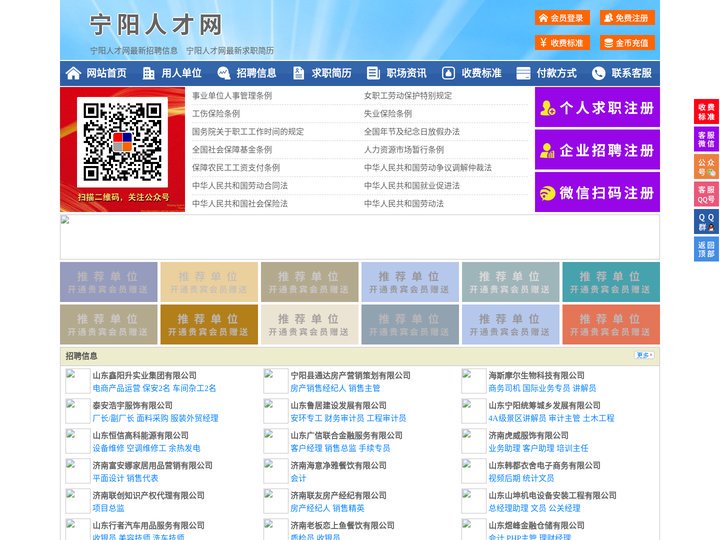
Task: Click the 微信扫码注册 purple banner
Action: (x=597, y=192)
